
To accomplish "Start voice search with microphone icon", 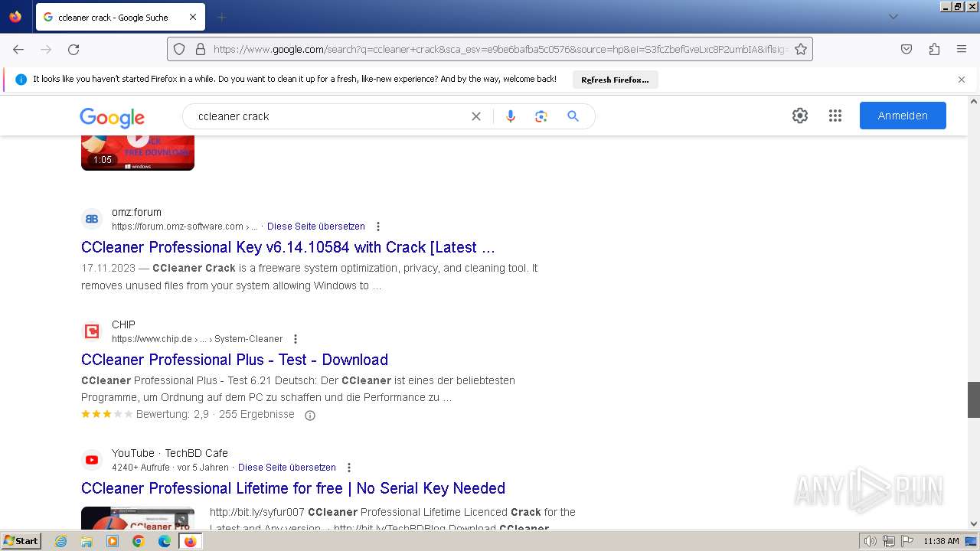I will [511, 116].
